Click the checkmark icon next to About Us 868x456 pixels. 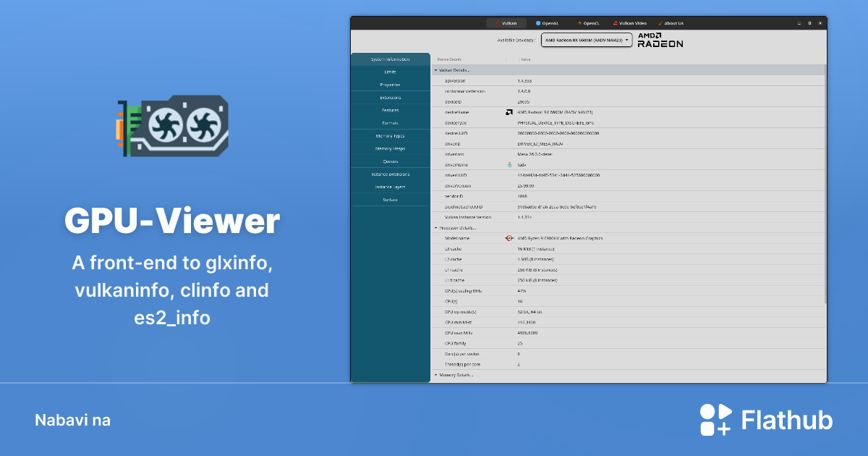tap(660, 22)
